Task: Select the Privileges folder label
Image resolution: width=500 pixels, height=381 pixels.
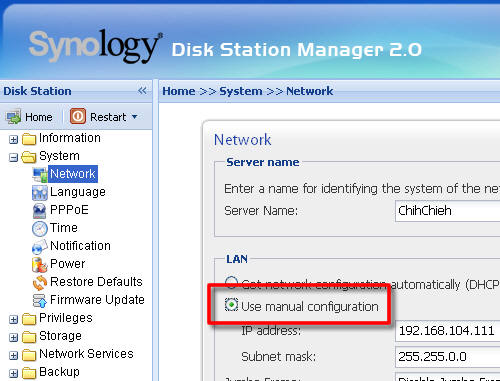Action: click(66, 318)
